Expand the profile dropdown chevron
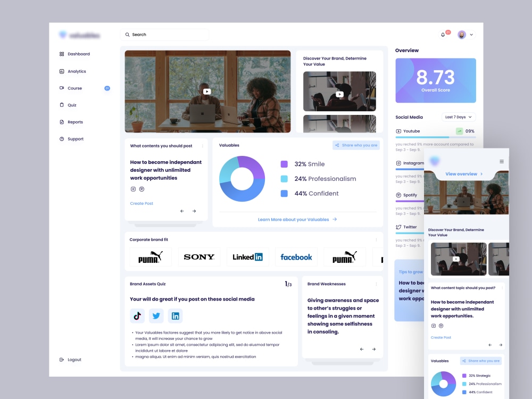This screenshot has height=399, width=532. click(471, 35)
